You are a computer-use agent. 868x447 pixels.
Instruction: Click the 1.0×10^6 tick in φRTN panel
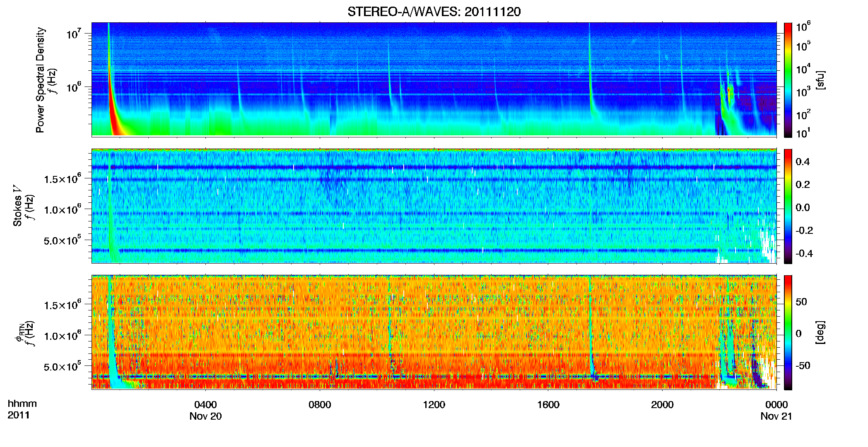coord(63,336)
